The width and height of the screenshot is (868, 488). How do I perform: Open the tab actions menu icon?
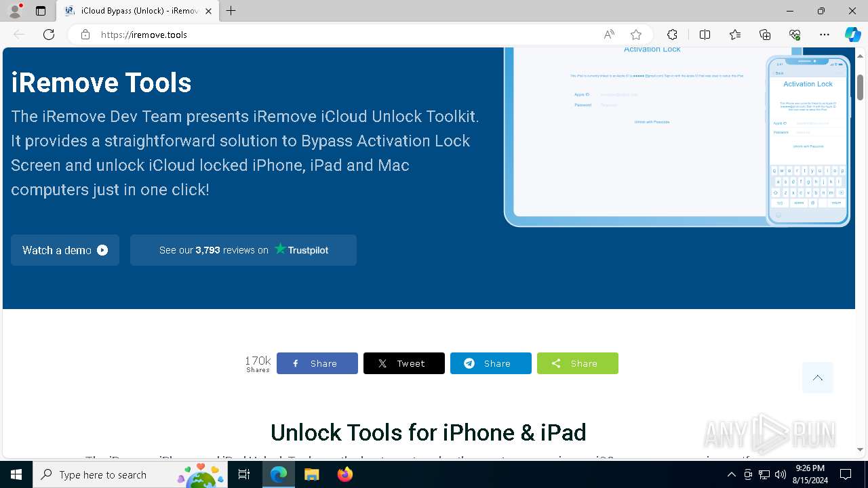point(41,11)
